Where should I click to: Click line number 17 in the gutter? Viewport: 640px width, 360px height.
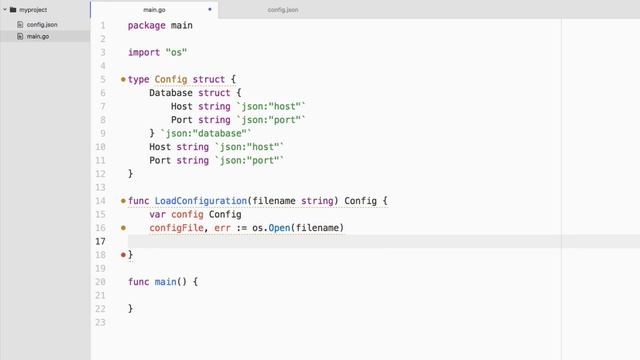pos(100,241)
